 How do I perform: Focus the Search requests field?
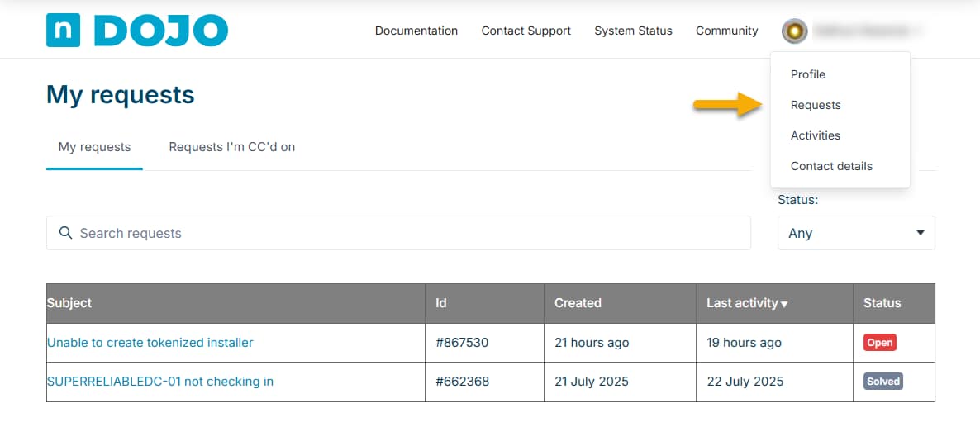(x=405, y=233)
